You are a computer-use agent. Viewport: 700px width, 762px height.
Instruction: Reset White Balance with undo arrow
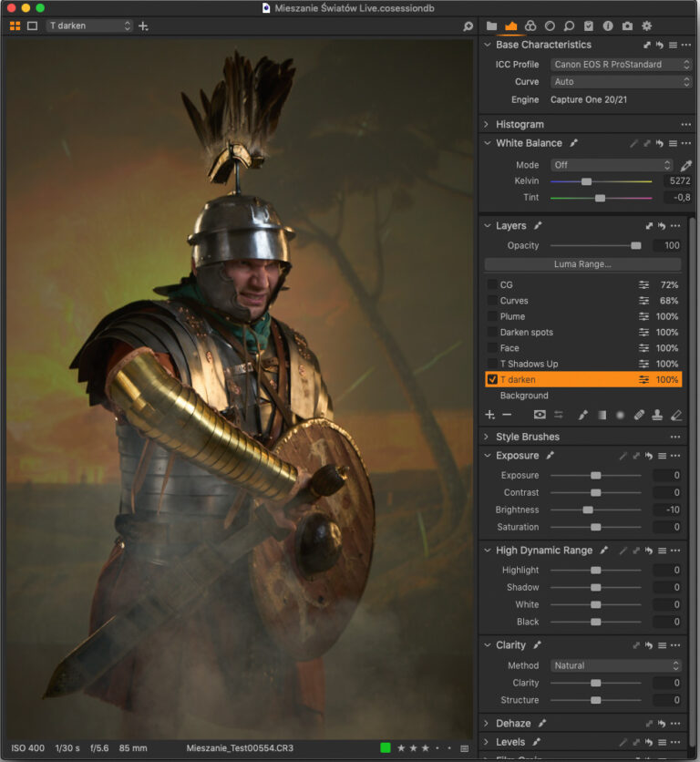click(660, 143)
